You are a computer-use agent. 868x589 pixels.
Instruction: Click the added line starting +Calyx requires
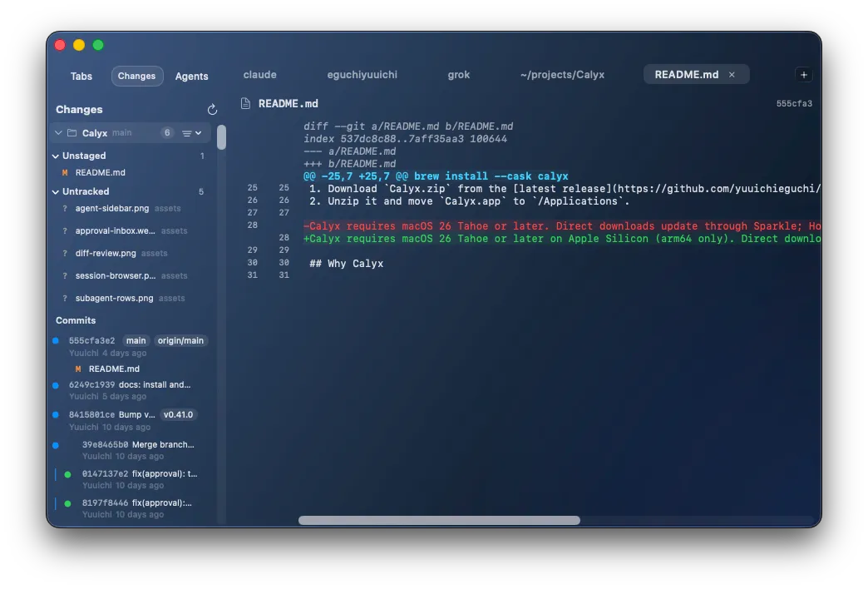click(x=562, y=239)
